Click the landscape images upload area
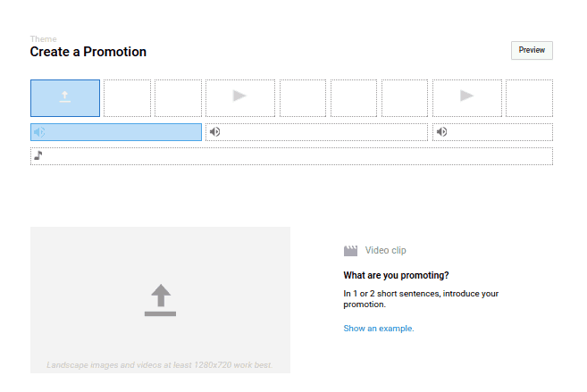 (160, 300)
